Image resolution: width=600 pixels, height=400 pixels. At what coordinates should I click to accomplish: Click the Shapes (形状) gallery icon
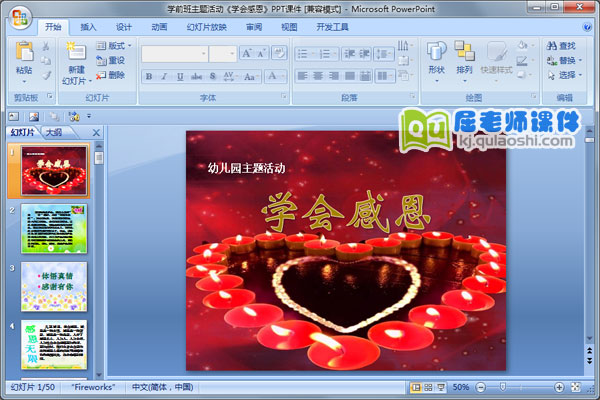(x=437, y=51)
